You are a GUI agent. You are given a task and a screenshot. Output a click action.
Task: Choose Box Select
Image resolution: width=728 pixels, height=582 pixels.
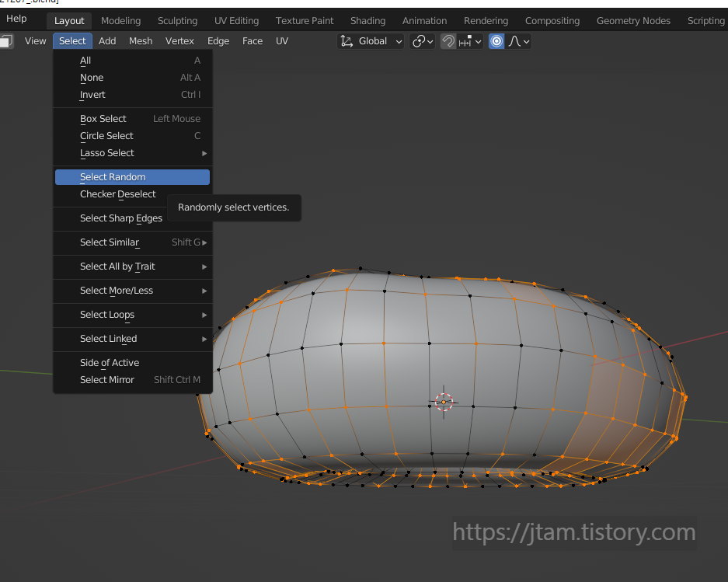click(x=133, y=119)
